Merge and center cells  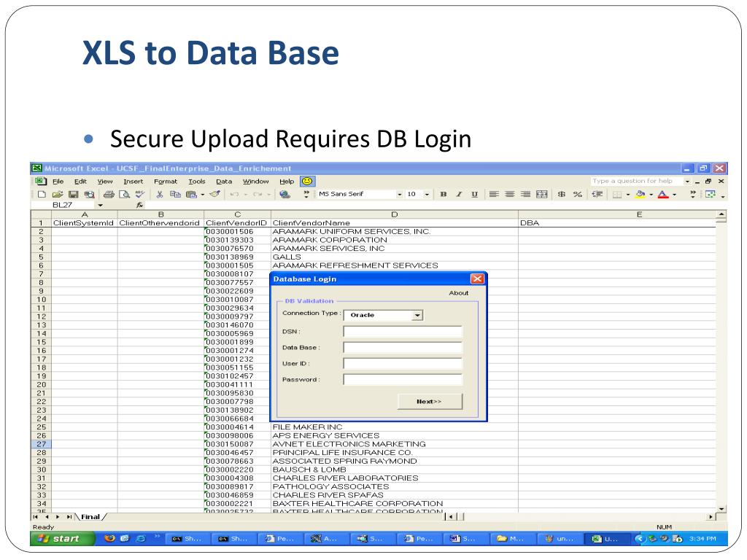tap(542, 194)
